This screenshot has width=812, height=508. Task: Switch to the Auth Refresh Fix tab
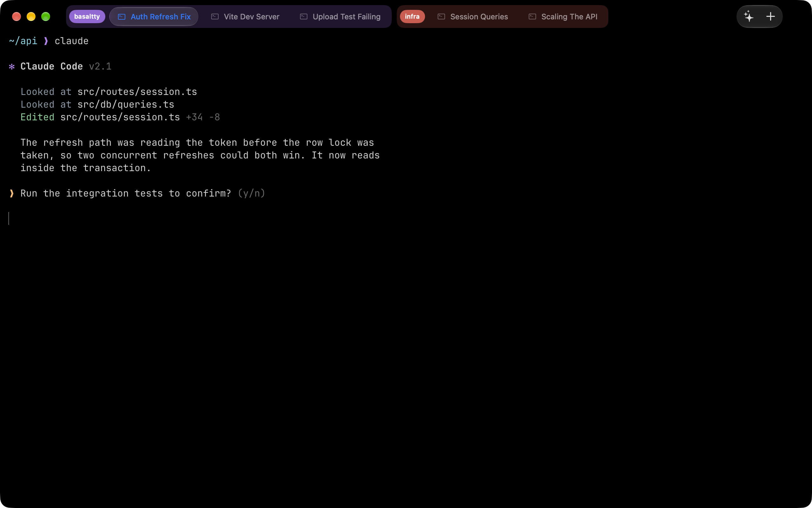click(154, 17)
